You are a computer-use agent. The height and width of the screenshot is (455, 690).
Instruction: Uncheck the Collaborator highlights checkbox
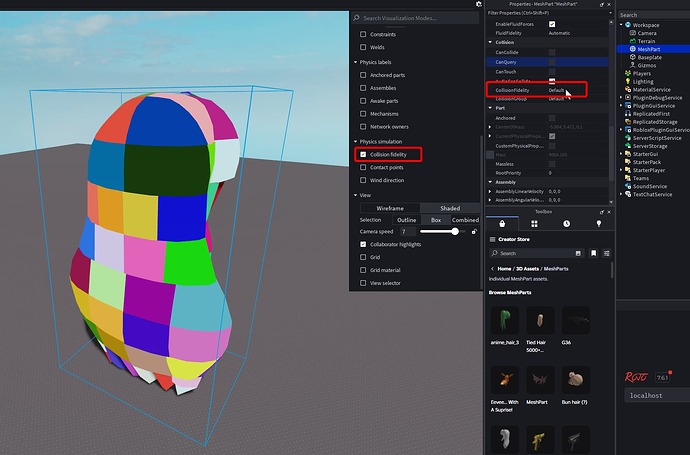pos(363,244)
